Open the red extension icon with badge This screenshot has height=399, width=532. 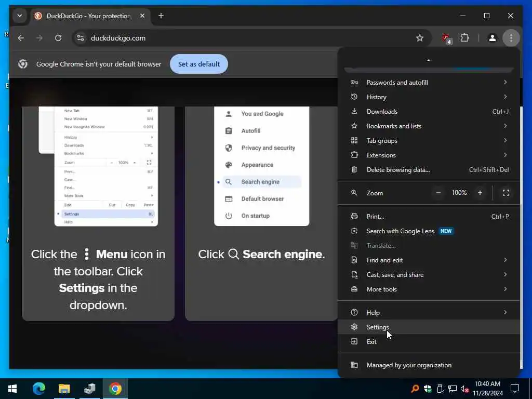(446, 38)
